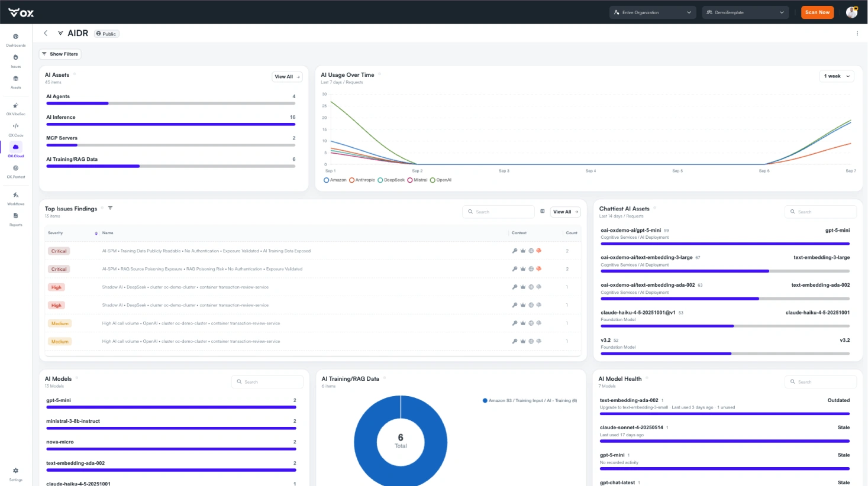This screenshot has width=868, height=486.
Task: Click the back arrow beside AIDR
Action: point(46,33)
